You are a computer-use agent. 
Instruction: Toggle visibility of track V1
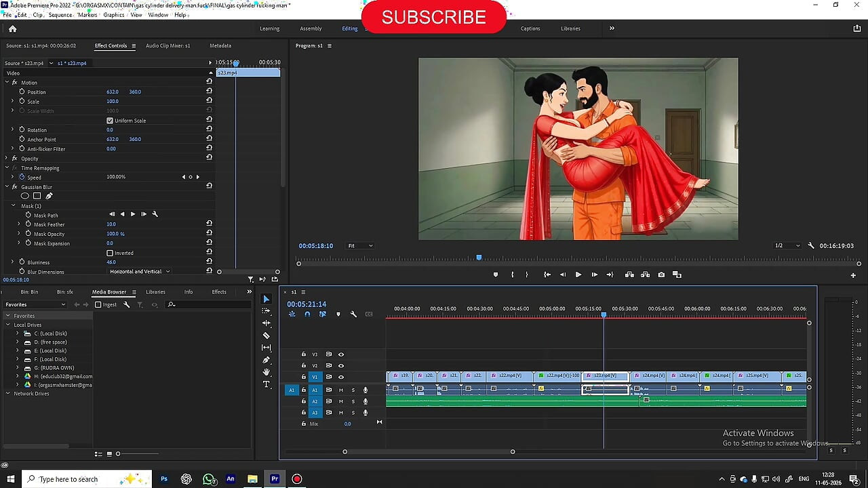341,377
